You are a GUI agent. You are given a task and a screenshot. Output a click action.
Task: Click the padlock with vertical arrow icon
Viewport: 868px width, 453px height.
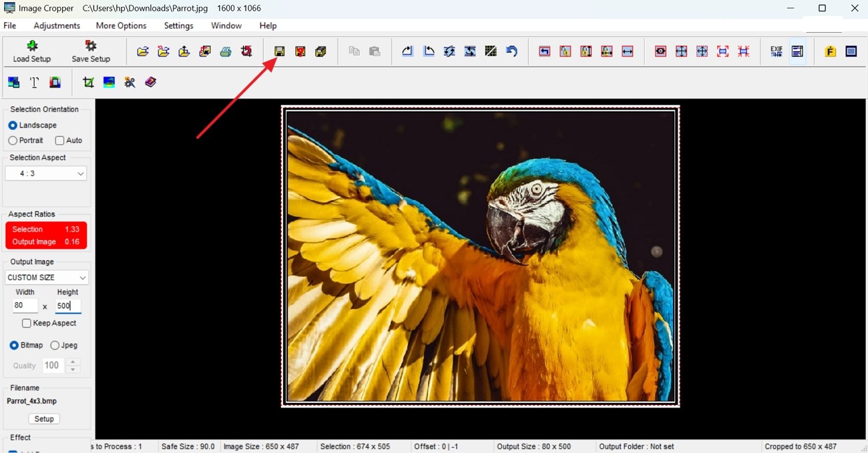(x=586, y=51)
